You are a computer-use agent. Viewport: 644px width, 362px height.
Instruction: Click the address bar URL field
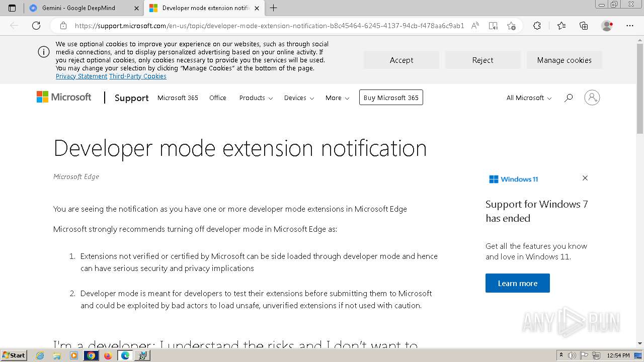click(269, 26)
